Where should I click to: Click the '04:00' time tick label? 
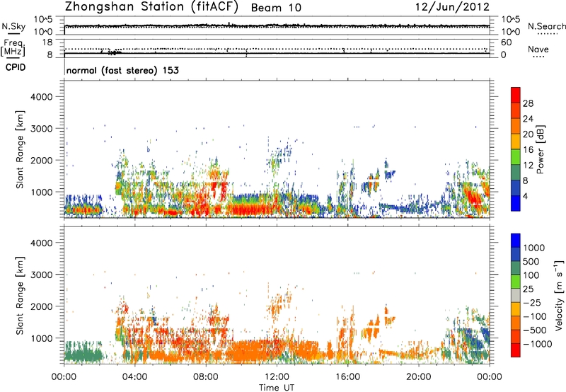[134, 377]
